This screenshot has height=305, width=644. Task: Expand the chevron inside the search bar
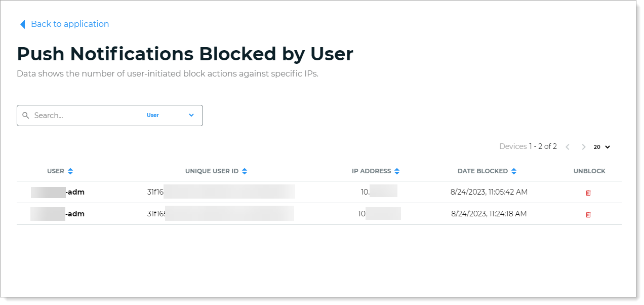pyautogui.click(x=191, y=115)
